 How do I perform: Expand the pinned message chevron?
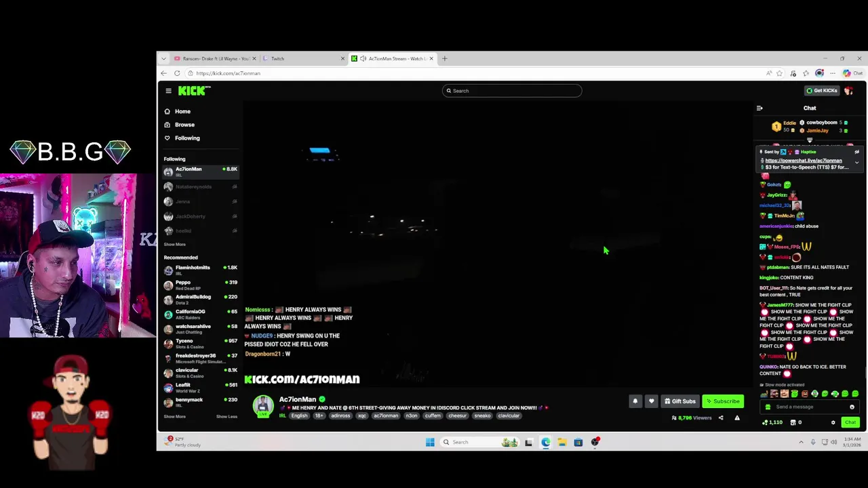pyautogui.click(x=856, y=163)
